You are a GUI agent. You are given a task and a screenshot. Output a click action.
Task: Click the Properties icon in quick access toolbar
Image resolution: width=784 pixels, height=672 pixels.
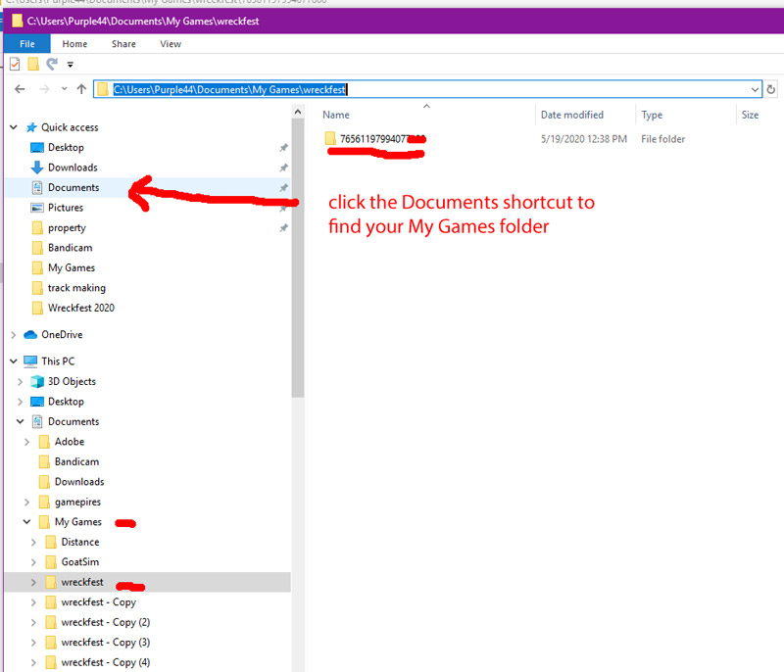pos(15,64)
